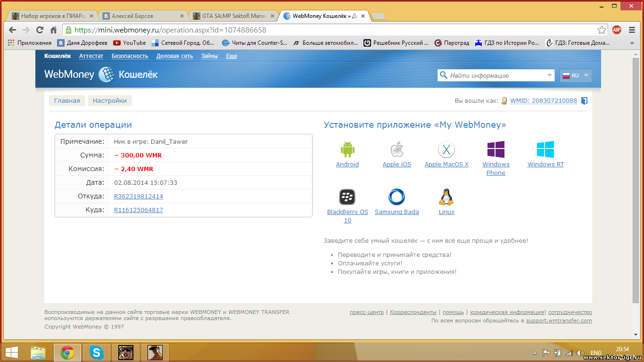Open the Adblock Plus extension icon
The height and width of the screenshot is (362, 644).
click(x=617, y=30)
